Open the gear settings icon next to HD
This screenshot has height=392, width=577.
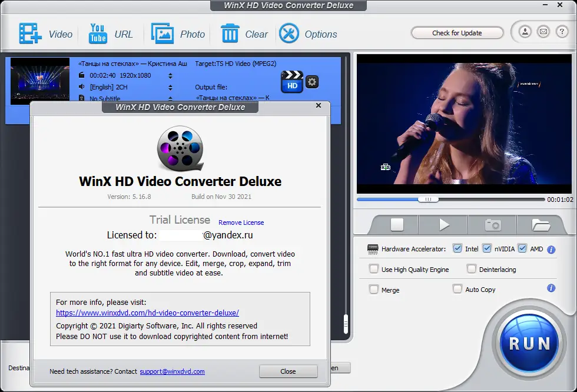311,82
